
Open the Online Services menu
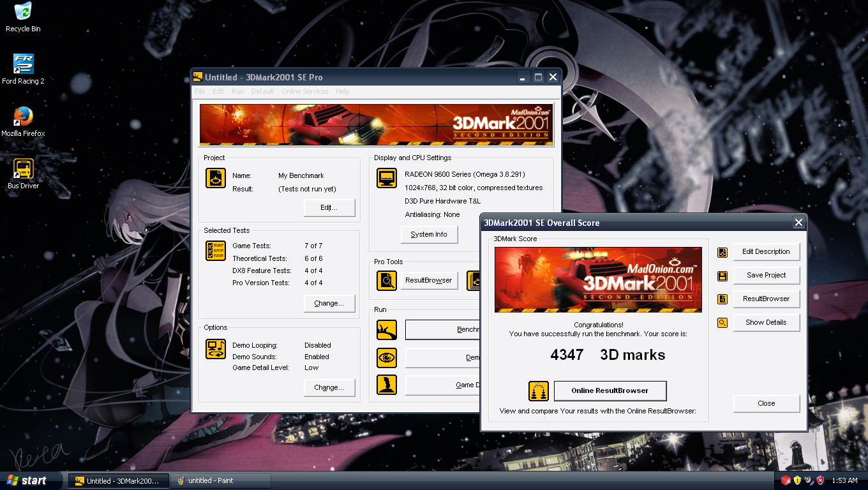[305, 91]
